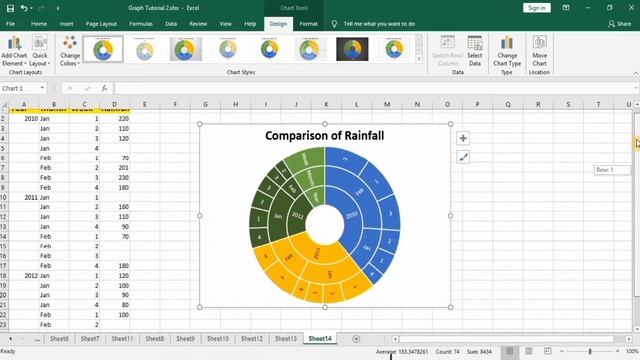Switch to Sheet11 tab
Viewport: 640px width, 360px height.
pyautogui.click(x=122, y=339)
